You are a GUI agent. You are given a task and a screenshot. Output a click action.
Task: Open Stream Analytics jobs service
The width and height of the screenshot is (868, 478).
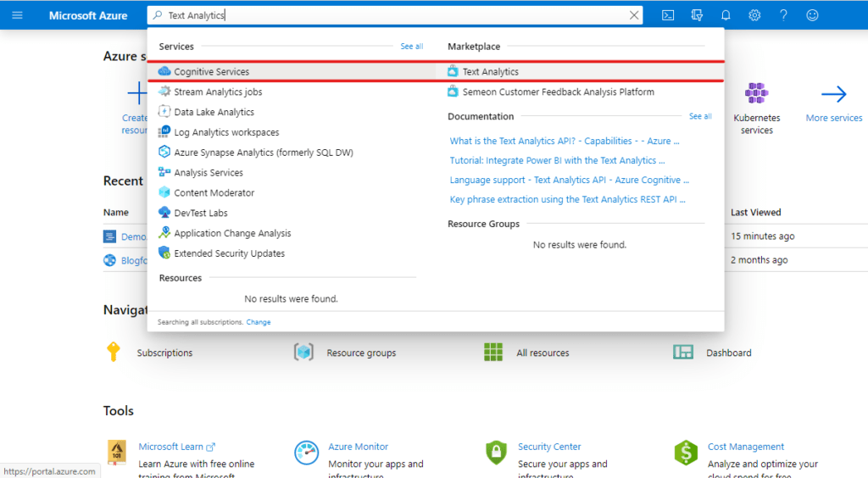click(218, 92)
